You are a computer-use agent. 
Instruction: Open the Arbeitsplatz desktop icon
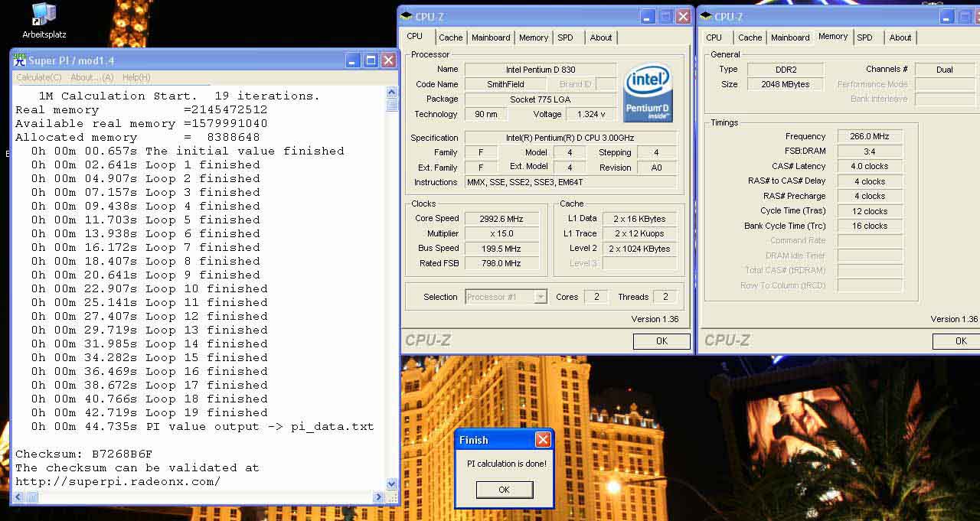pos(44,21)
